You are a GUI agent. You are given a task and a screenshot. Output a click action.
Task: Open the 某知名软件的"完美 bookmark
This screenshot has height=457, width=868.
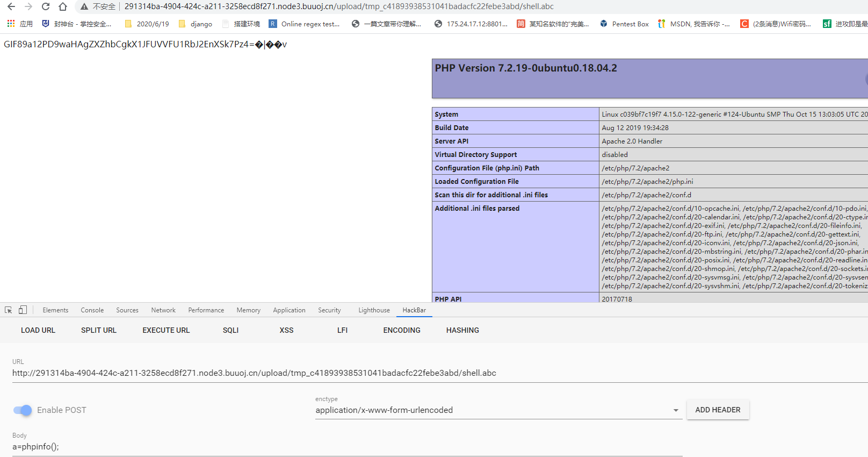coord(553,24)
